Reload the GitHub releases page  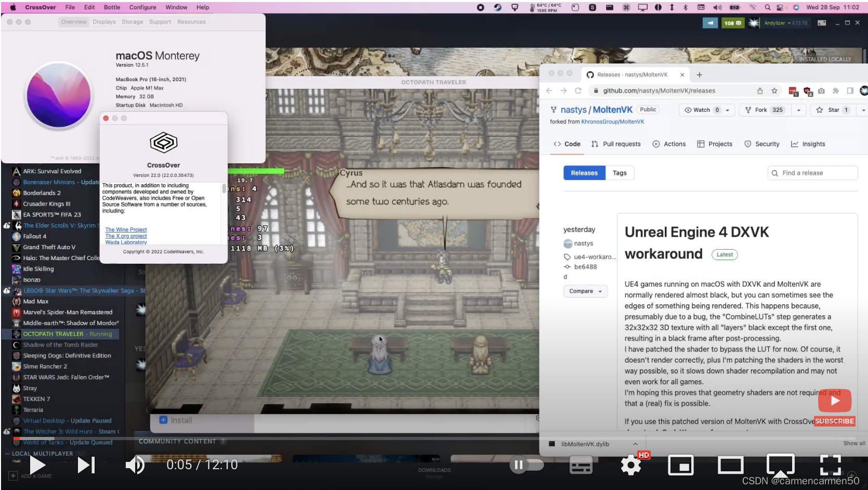[578, 91]
